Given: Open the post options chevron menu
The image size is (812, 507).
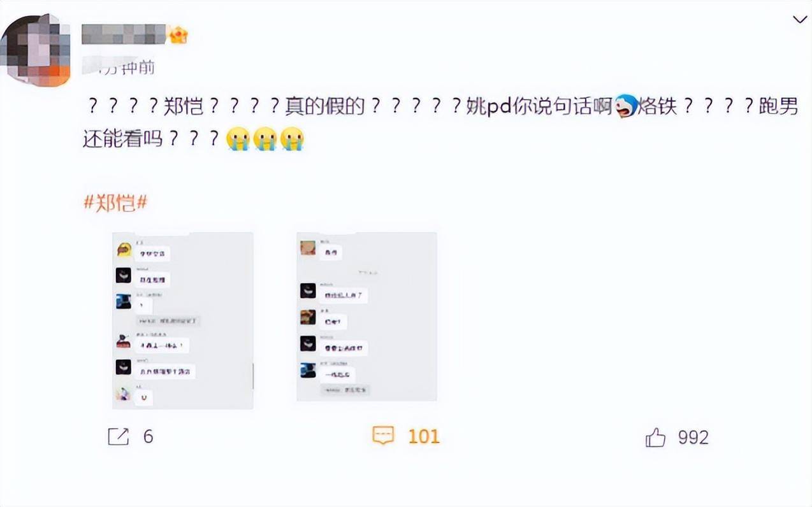Looking at the screenshot, I should coord(800,20).
